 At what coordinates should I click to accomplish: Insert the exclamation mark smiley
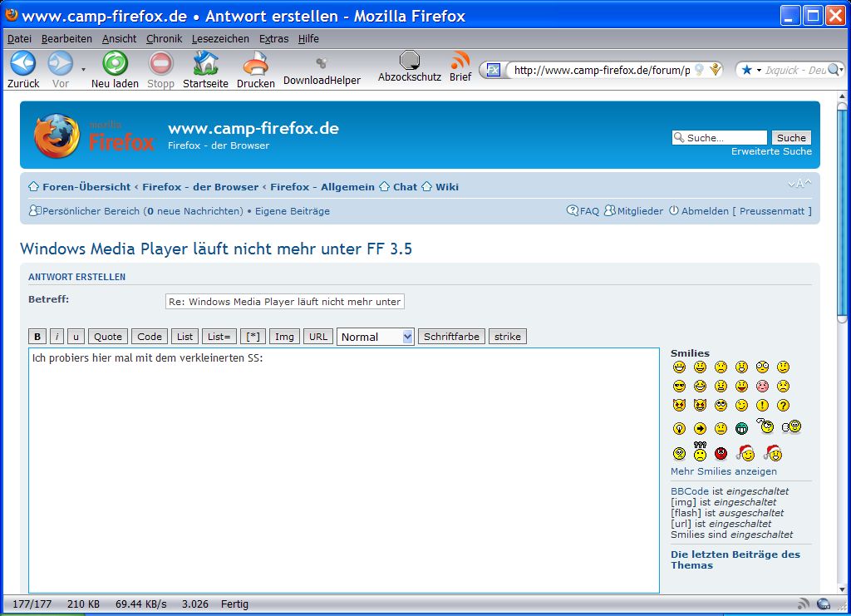tap(763, 406)
